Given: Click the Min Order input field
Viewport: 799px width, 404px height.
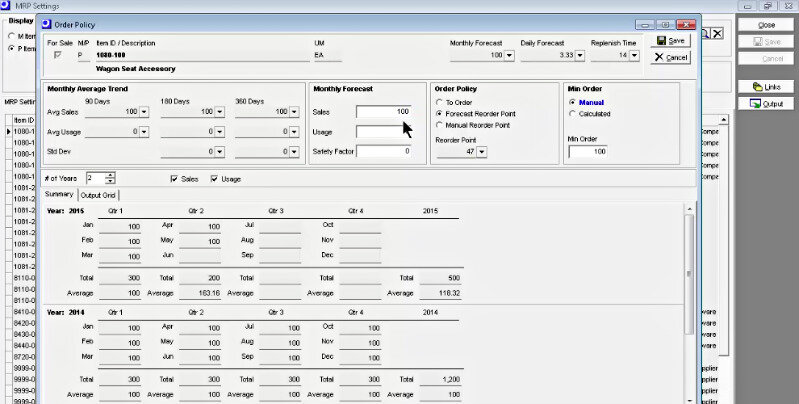Looking at the screenshot, I should (x=588, y=152).
